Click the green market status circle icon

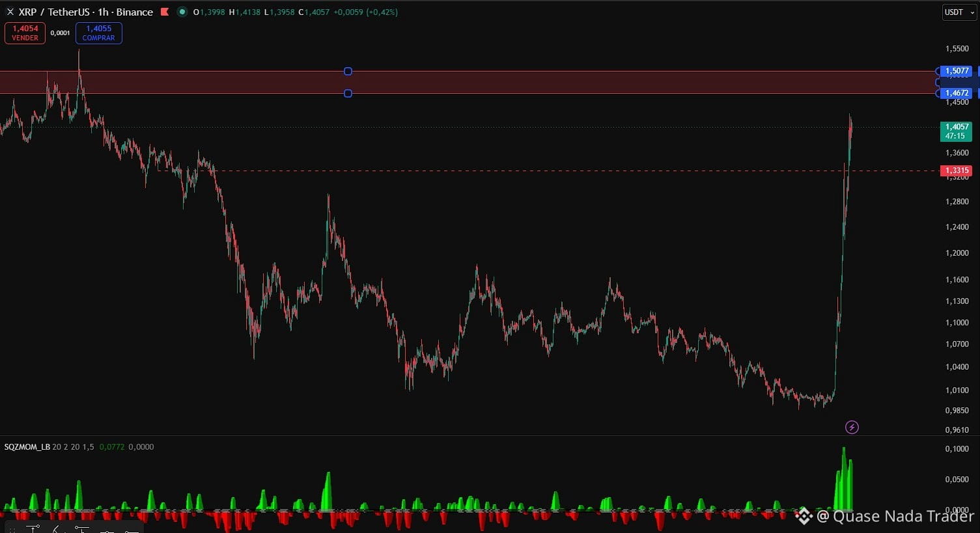182,12
